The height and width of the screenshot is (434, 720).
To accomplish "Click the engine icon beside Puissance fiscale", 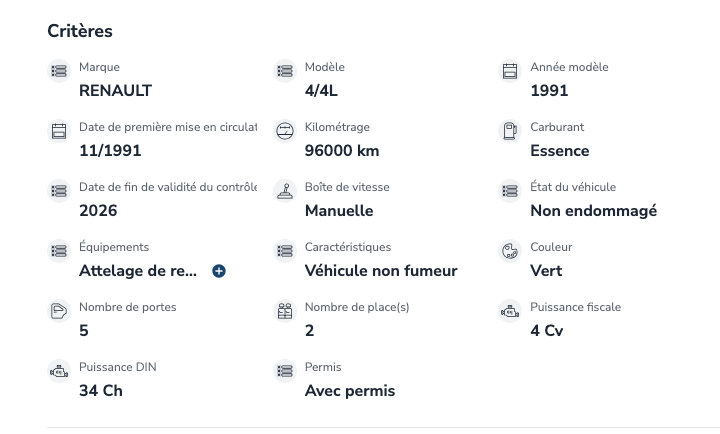I will click(510, 311).
